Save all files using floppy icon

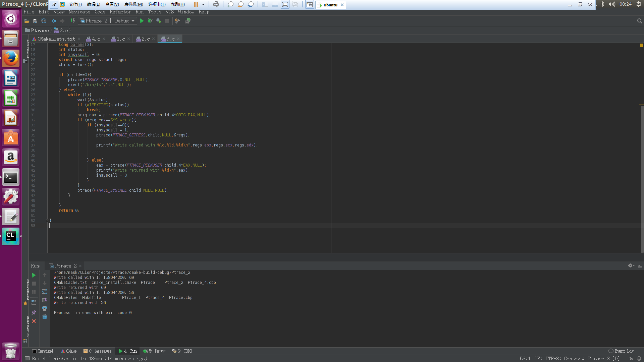35,21
